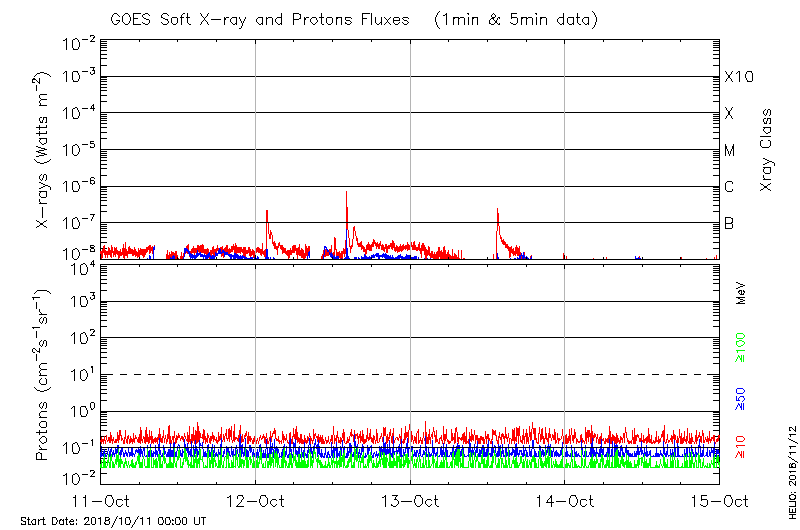The image size is (800, 530).
Task: Click the first X-ray flare peak just after 12-Oct
Action: click(267, 212)
